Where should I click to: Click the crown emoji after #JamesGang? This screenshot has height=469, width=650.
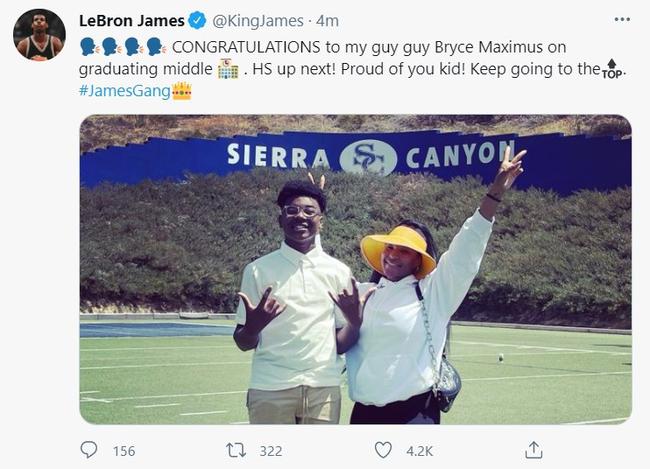coord(182,91)
